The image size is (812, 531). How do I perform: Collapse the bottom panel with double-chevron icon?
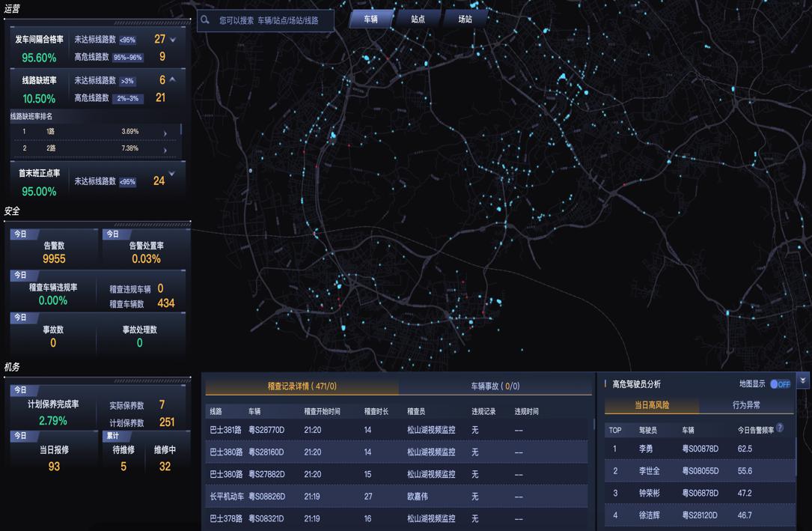[802, 380]
